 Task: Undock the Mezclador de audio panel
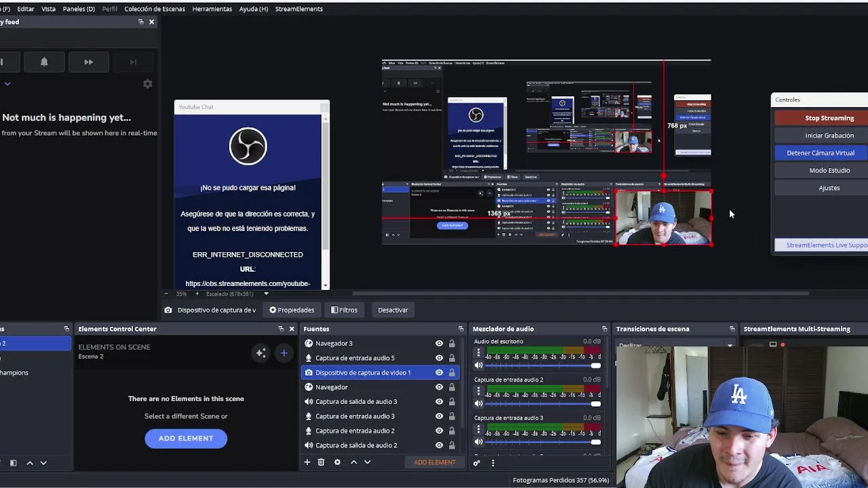pos(604,329)
